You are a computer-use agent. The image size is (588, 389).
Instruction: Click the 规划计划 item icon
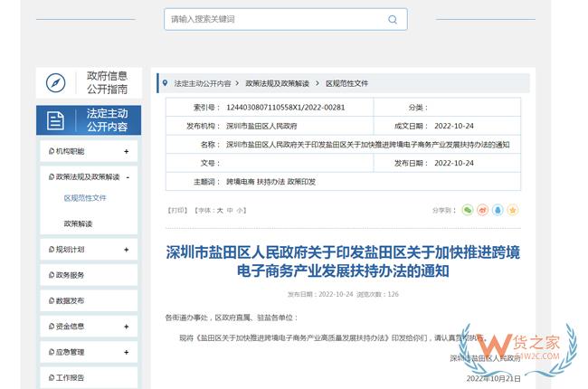tap(52, 250)
